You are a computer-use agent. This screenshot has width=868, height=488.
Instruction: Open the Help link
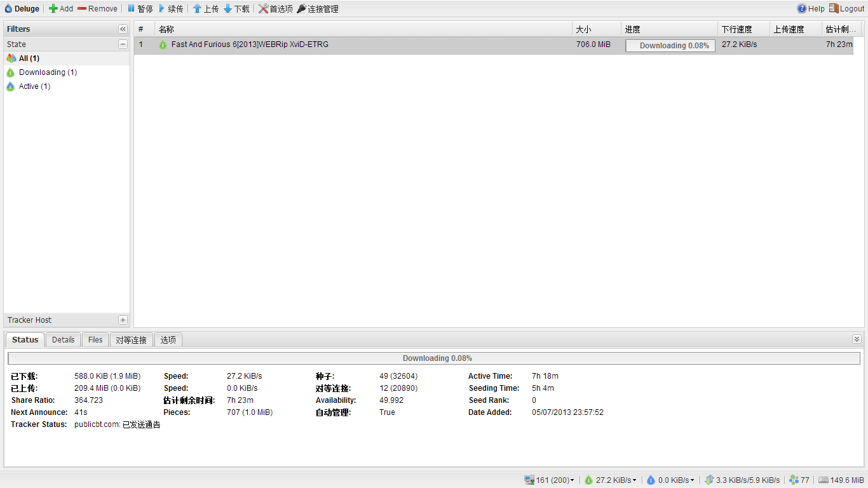[811, 9]
